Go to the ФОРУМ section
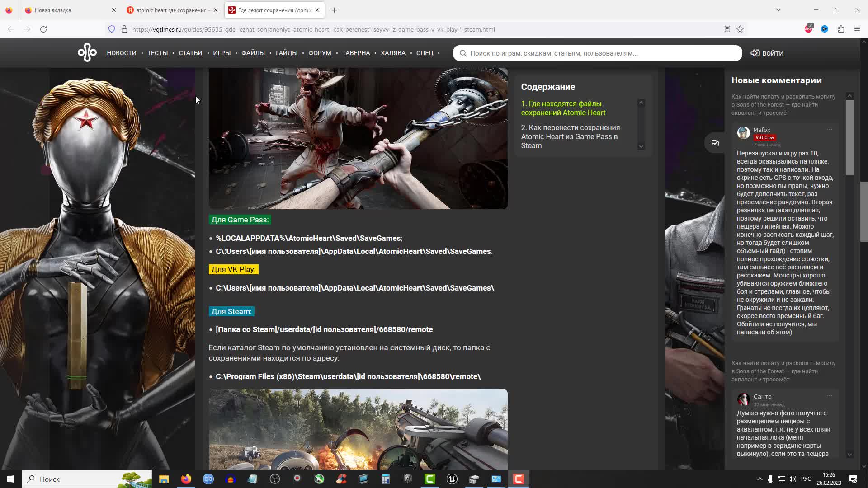Image resolution: width=868 pixels, height=488 pixels. [320, 53]
